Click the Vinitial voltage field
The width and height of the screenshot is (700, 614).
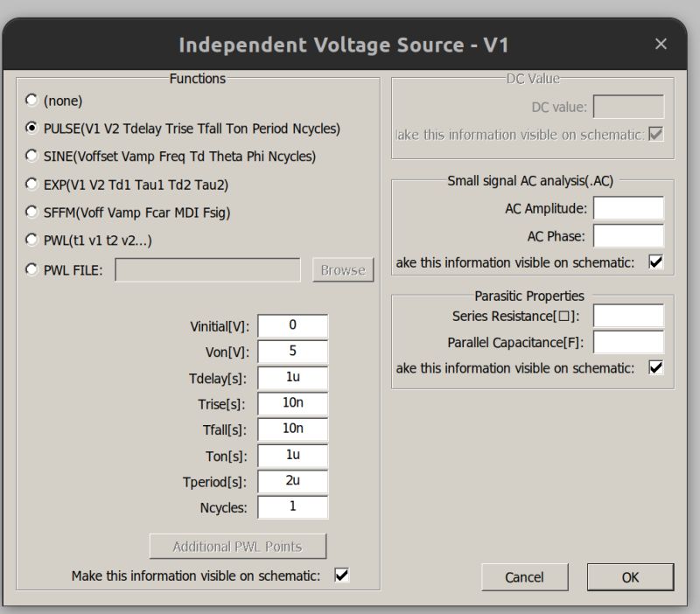(x=292, y=325)
